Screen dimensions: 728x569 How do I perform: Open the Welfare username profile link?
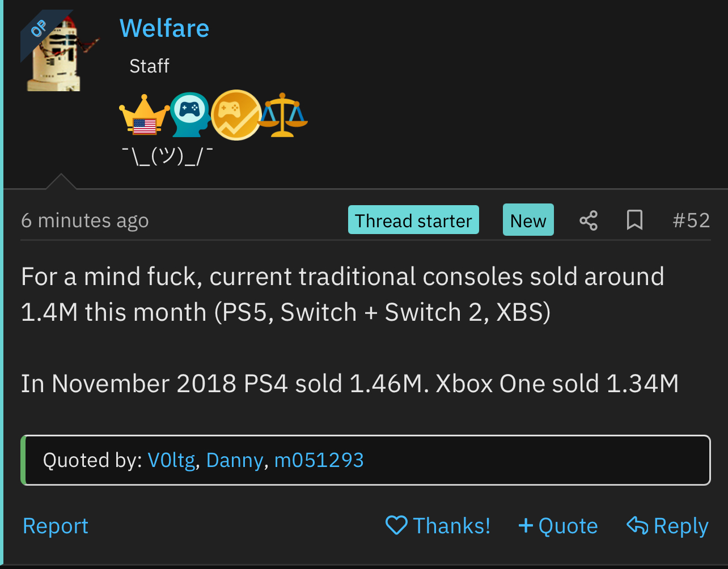164,28
